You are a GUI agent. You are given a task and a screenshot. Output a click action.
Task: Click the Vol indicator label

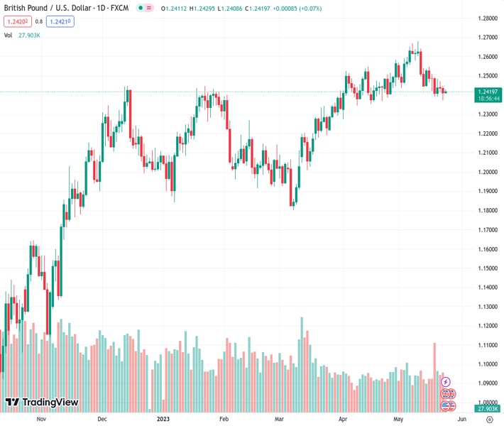point(9,35)
